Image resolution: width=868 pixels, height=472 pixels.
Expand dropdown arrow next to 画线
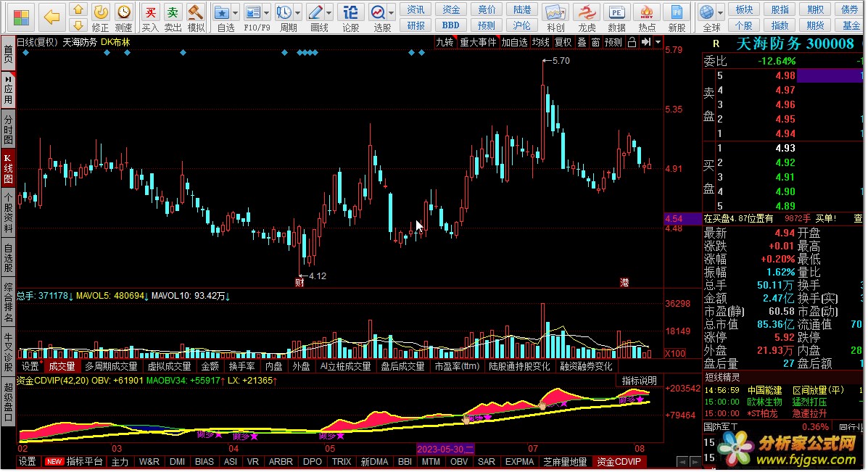[328, 12]
